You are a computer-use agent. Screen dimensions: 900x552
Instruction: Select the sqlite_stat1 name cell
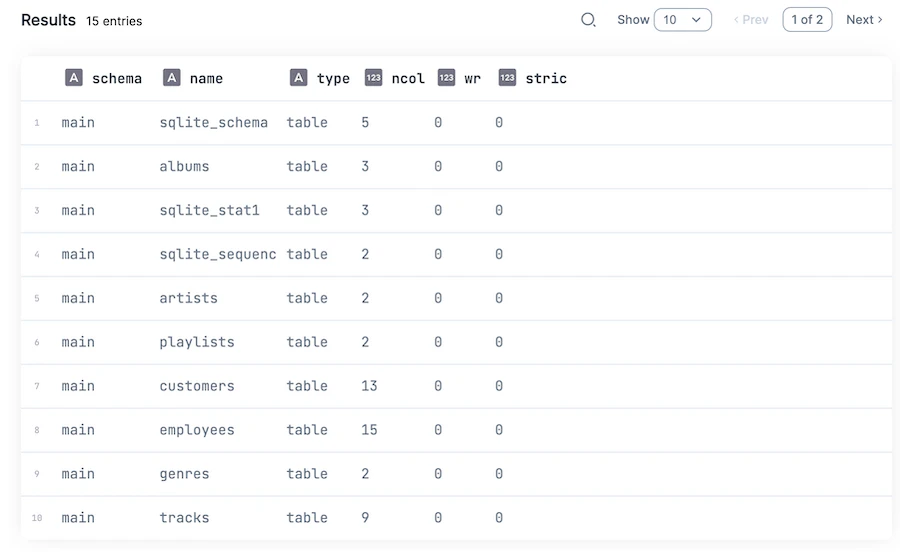(210, 211)
